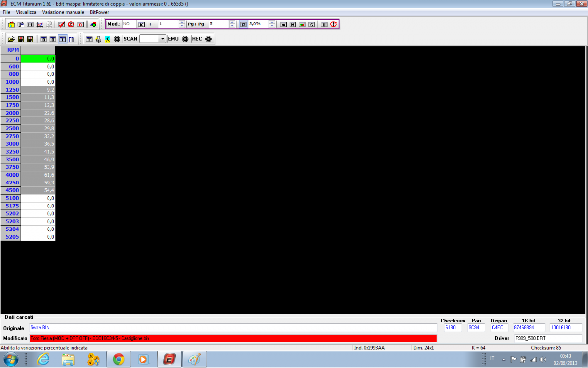Open file with the yellow folder icon

11,39
